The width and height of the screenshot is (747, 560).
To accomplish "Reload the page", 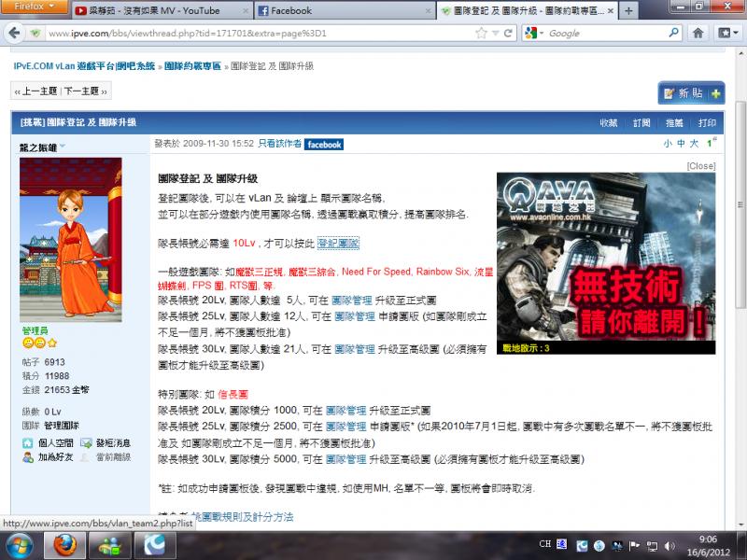I will pyautogui.click(x=508, y=33).
